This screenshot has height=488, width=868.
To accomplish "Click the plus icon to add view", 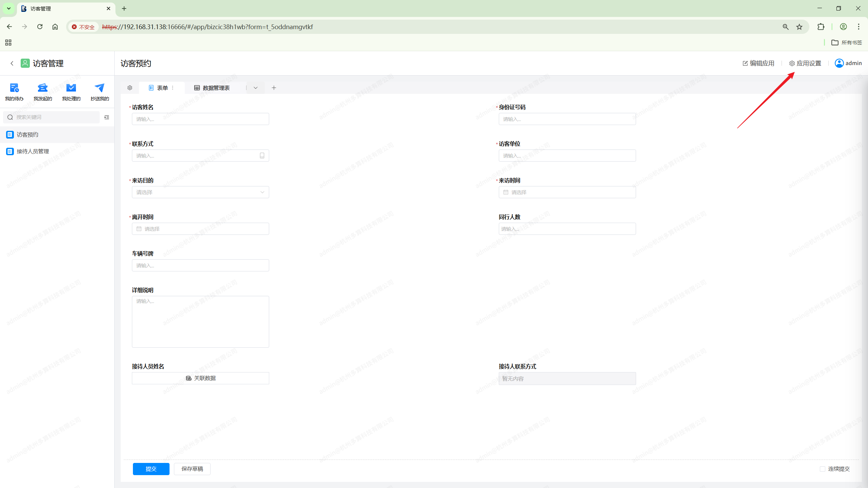I will [x=274, y=88].
